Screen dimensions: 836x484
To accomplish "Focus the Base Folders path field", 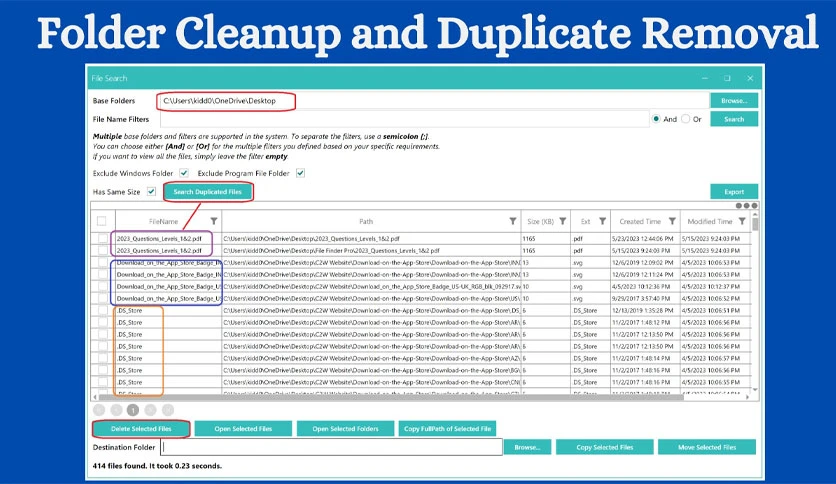I will (433, 101).
